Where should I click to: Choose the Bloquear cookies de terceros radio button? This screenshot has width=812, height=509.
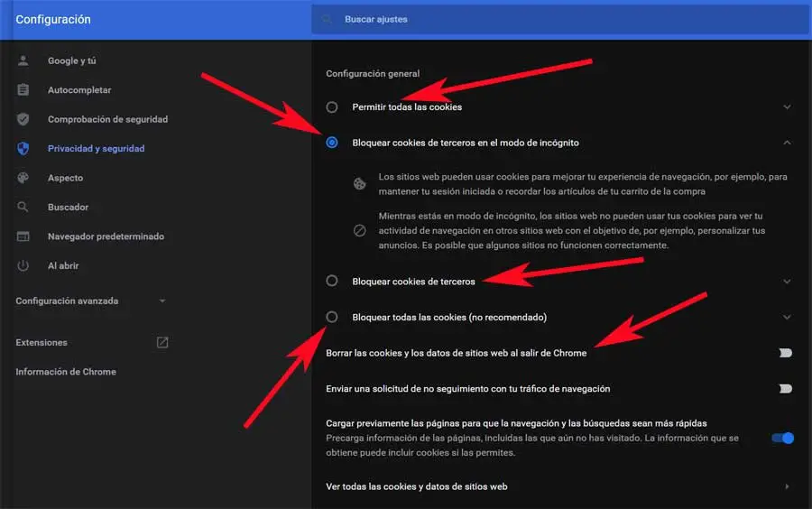[332, 282]
